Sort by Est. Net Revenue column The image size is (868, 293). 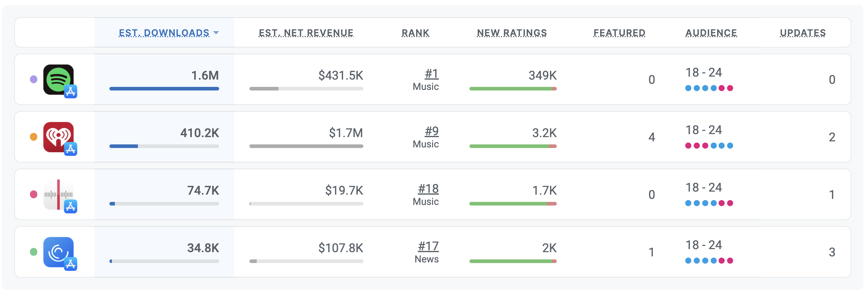(x=306, y=33)
